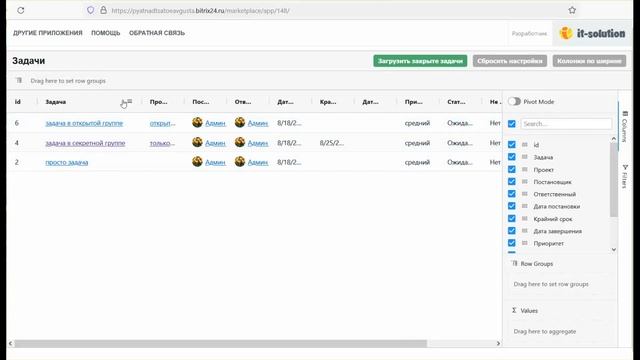Screen dimensions: 640x360
Task: Click the column Search input field
Action: (566, 124)
